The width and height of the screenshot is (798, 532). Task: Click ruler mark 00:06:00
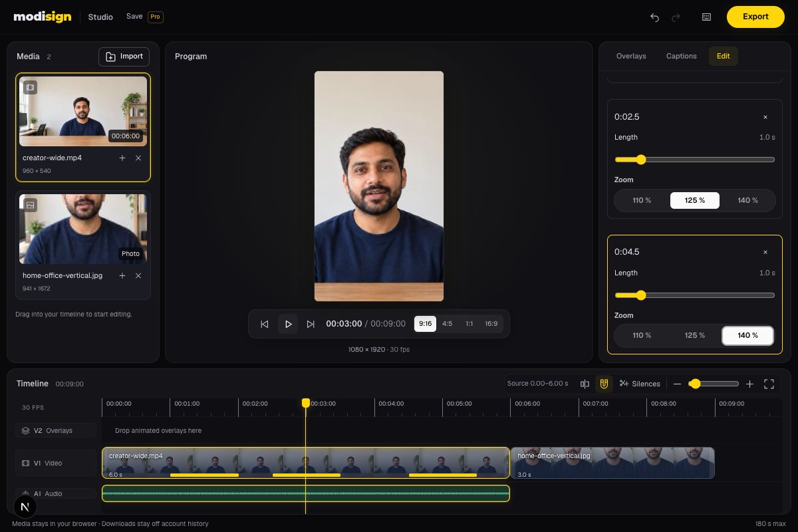(527, 404)
